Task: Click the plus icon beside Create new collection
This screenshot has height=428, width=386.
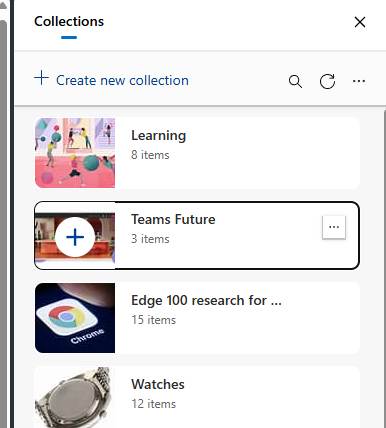Action: [x=41, y=78]
